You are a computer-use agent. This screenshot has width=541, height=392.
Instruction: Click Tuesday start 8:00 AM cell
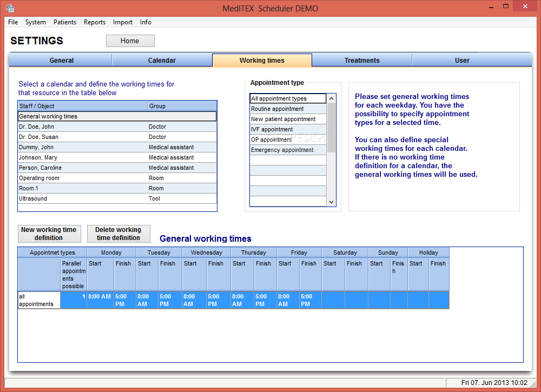point(147,300)
